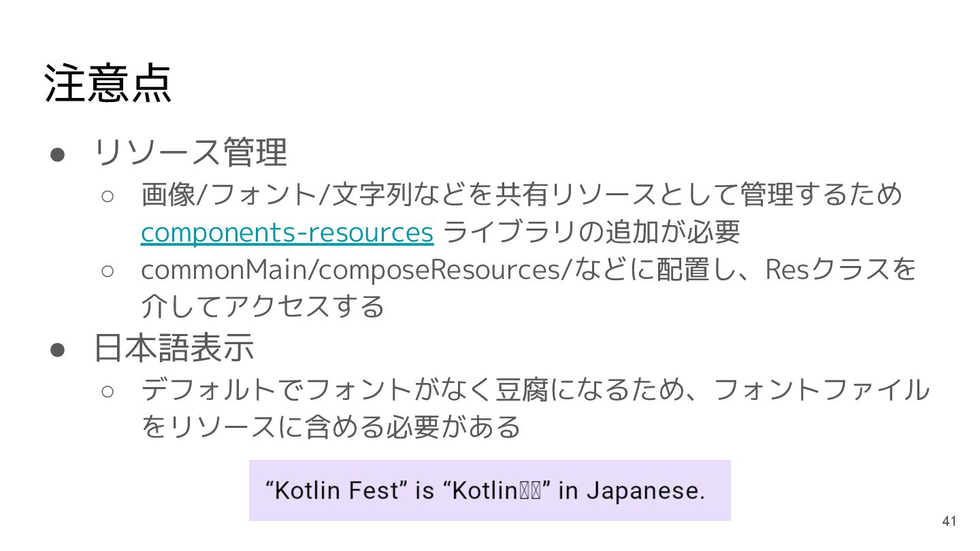
Task: Click the tofu box characters after Kotlin
Action: pos(529,491)
